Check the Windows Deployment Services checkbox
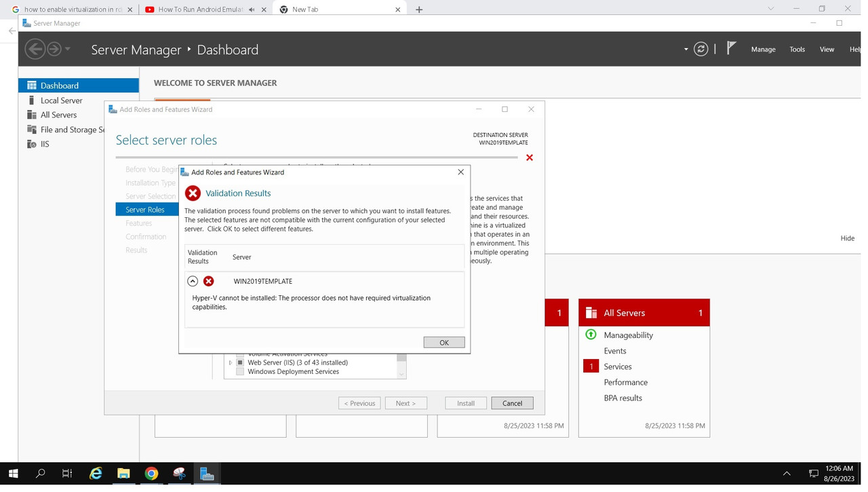Image resolution: width=868 pixels, height=492 pixels. pos(240,371)
